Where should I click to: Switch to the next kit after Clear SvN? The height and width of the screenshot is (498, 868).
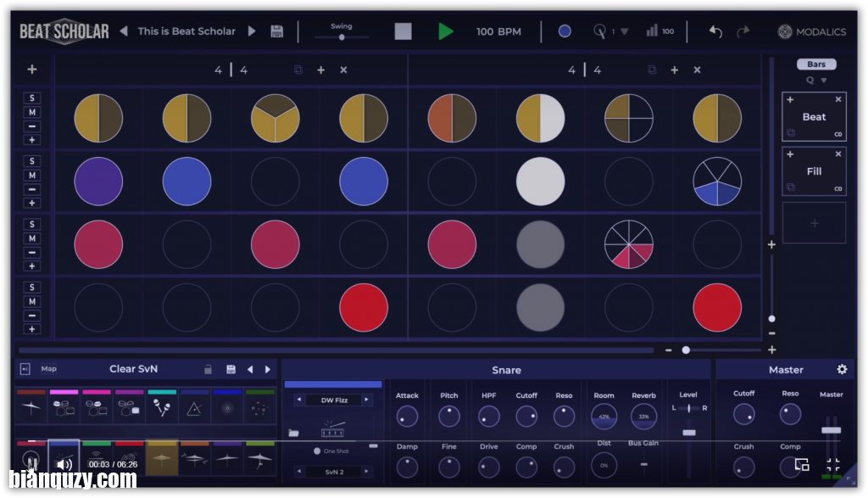268,370
